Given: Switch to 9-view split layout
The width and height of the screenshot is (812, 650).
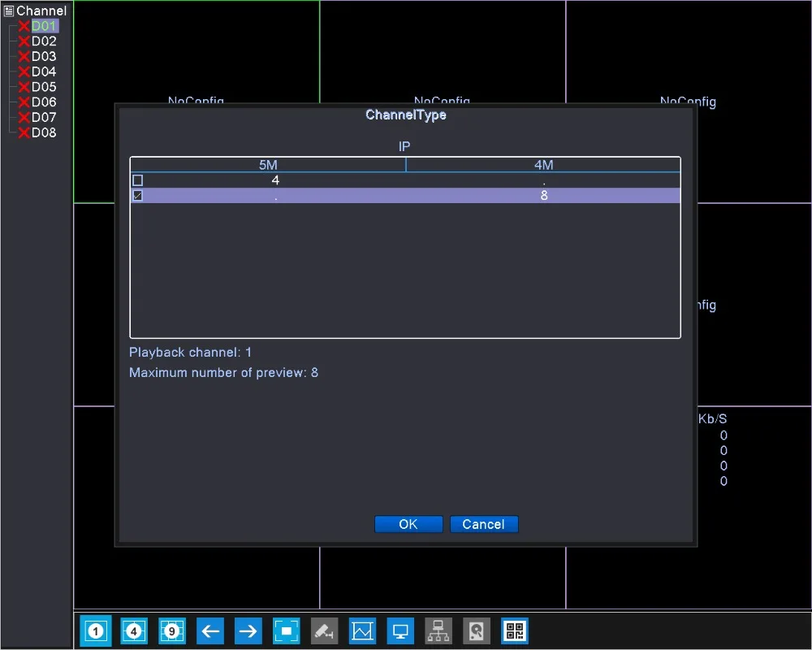Looking at the screenshot, I should [x=172, y=630].
